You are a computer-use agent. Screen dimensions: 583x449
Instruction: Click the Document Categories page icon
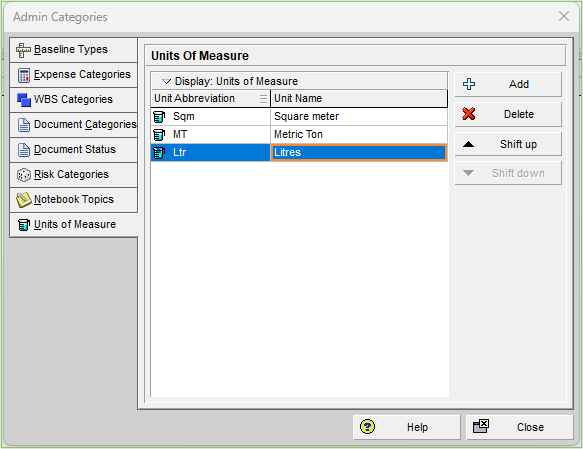point(24,125)
